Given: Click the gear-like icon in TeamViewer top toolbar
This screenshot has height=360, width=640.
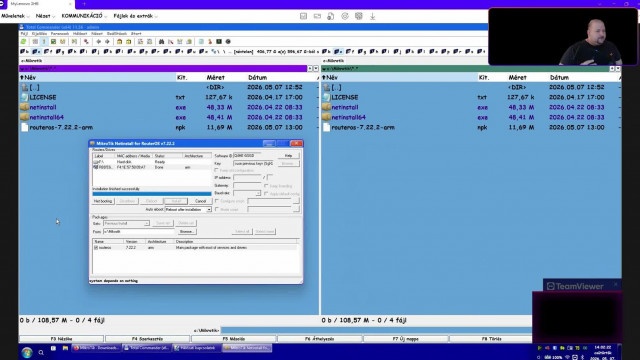Looking at the screenshot, I should pos(345,16).
